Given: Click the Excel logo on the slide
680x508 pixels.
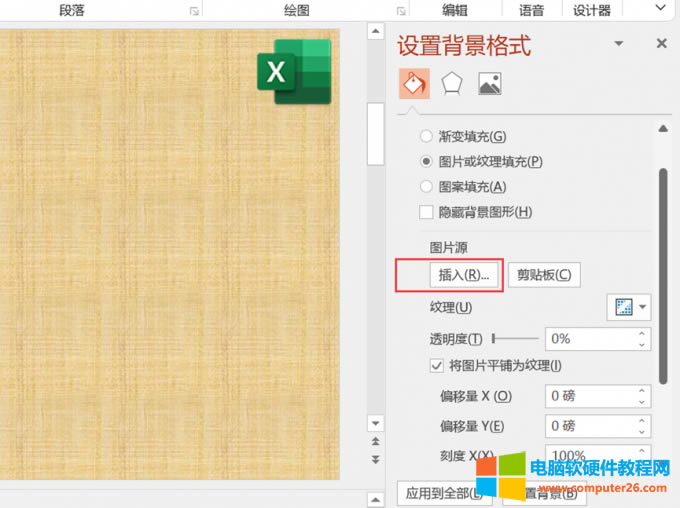Looking at the screenshot, I should tap(294, 72).
